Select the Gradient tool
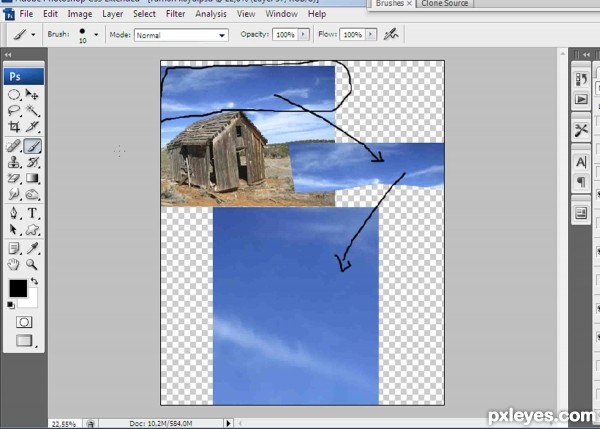 coord(32,178)
